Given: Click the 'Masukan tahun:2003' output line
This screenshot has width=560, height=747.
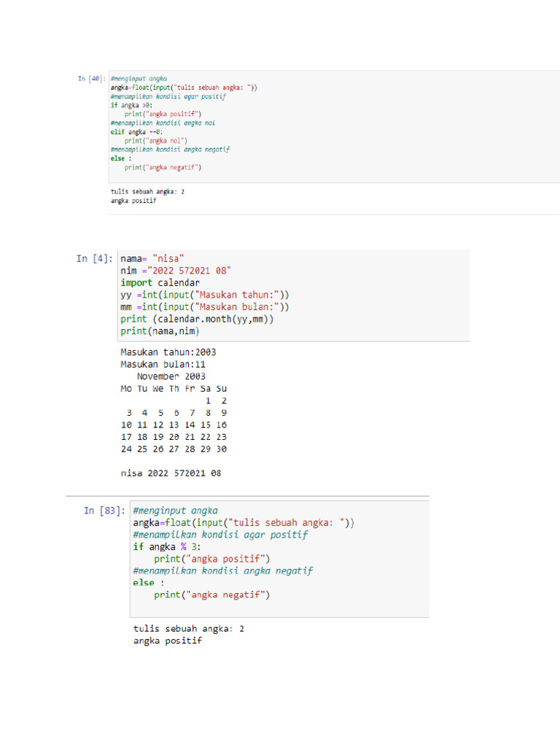Looking at the screenshot, I should point(168,352).
